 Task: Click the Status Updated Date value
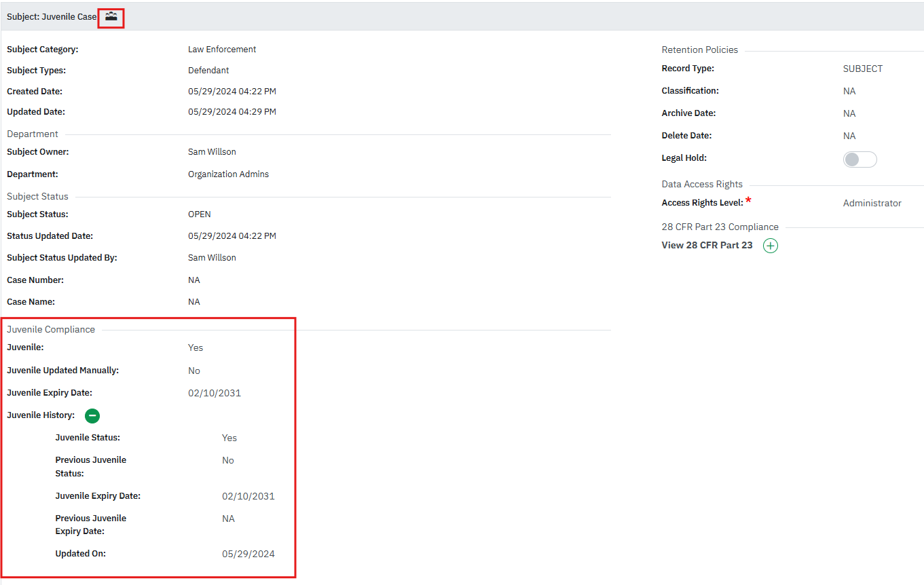232,235
